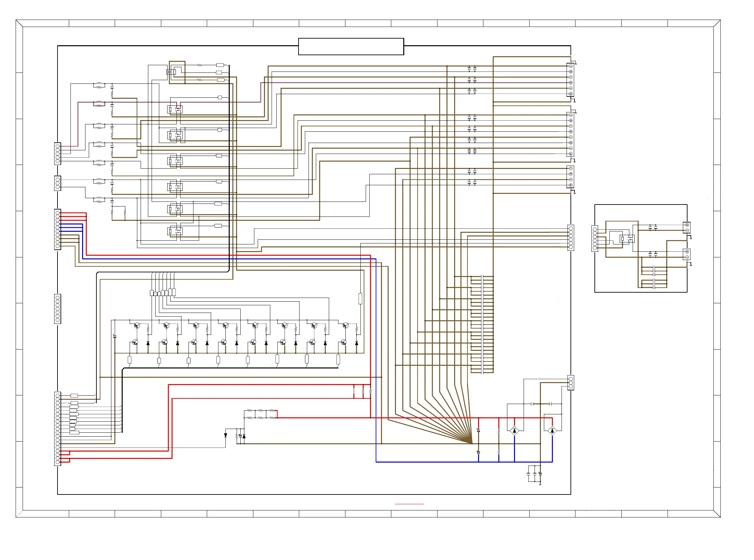Select the tall vertical component above the rightmost transistor
The width and height of the screenshot is (754, 560).
coord(360,299)
